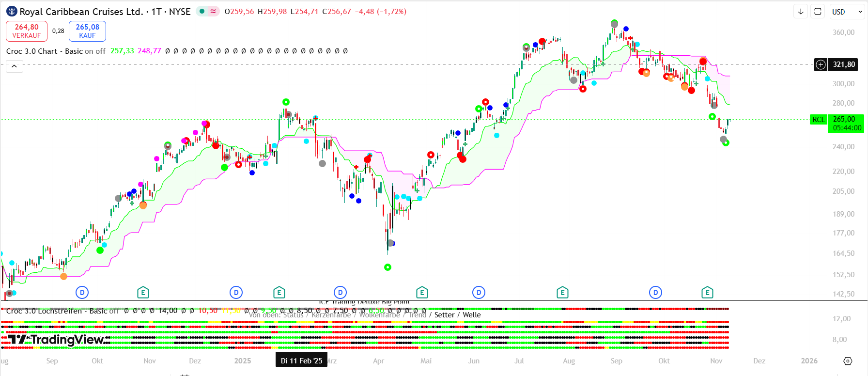Click the KAUF 265,08 buy button
868x376 pixels.
click(x=87, y=31)
